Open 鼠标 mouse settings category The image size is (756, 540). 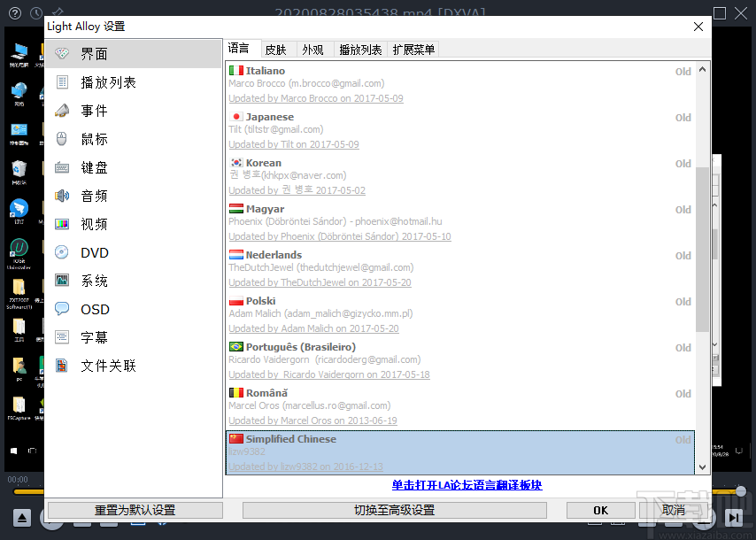pyautogui.click(x=94, y=139)
